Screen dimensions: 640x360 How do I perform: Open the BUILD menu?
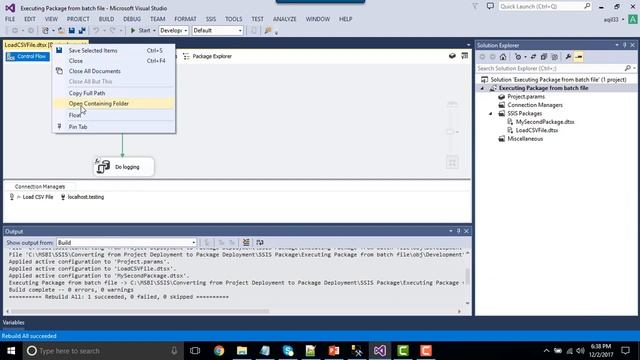click(106, 19)
